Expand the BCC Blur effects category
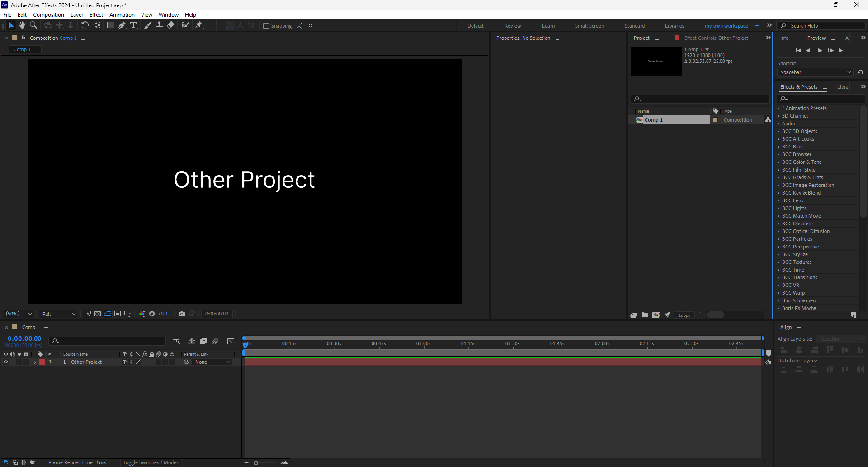This screenshot has width=868, height=467. coord(778,147)
